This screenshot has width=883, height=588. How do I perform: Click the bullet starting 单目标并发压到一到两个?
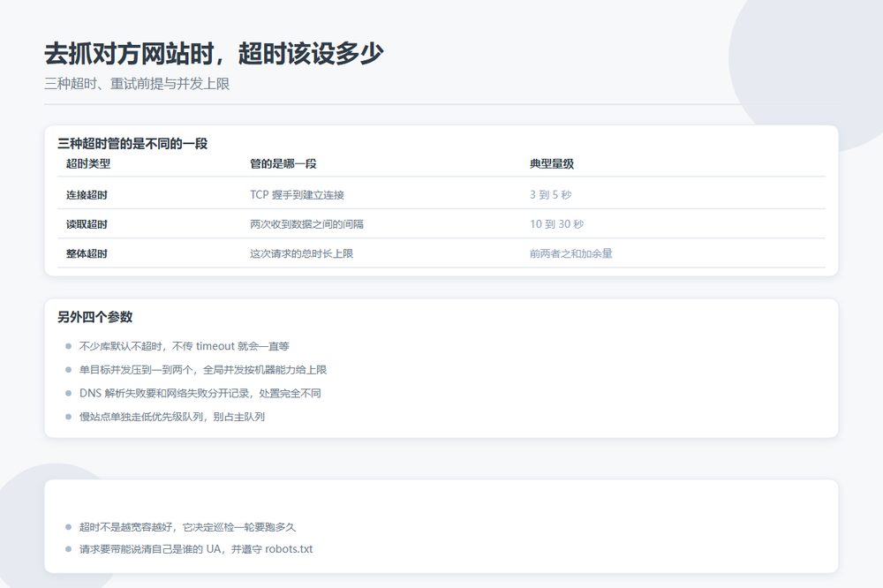(203, 370)
